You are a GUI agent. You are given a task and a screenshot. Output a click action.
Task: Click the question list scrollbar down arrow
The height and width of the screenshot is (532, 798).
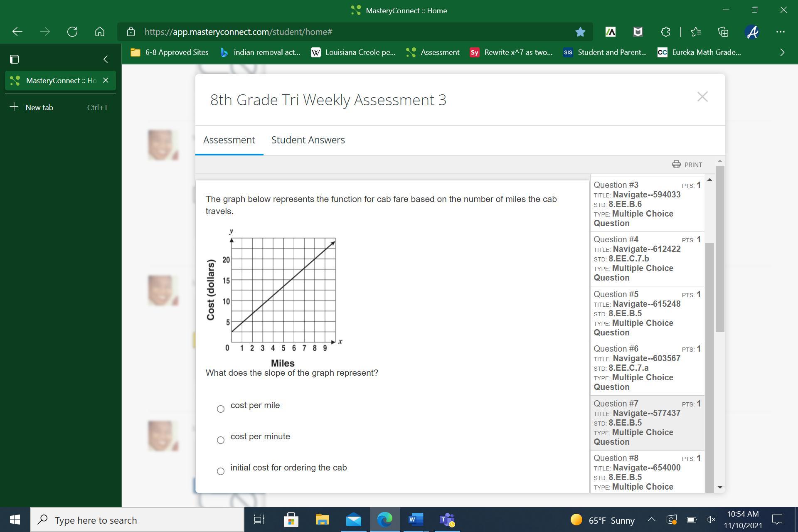coord(720,487)
